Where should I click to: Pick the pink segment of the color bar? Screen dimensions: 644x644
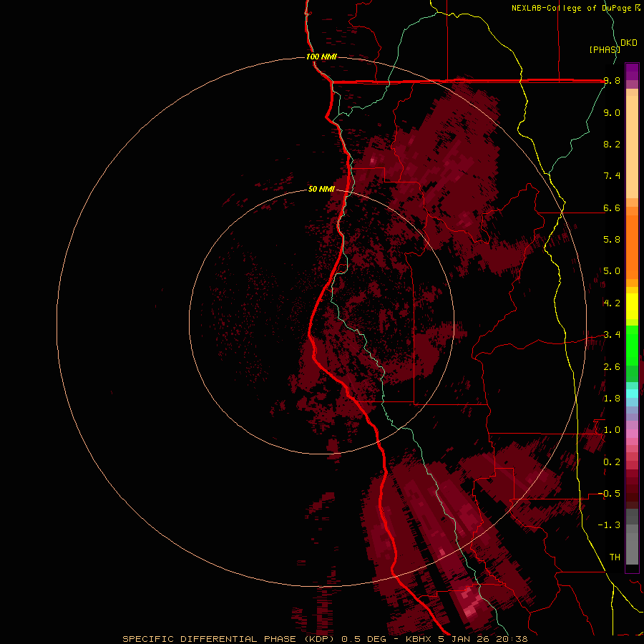click(x=632, y=434)
